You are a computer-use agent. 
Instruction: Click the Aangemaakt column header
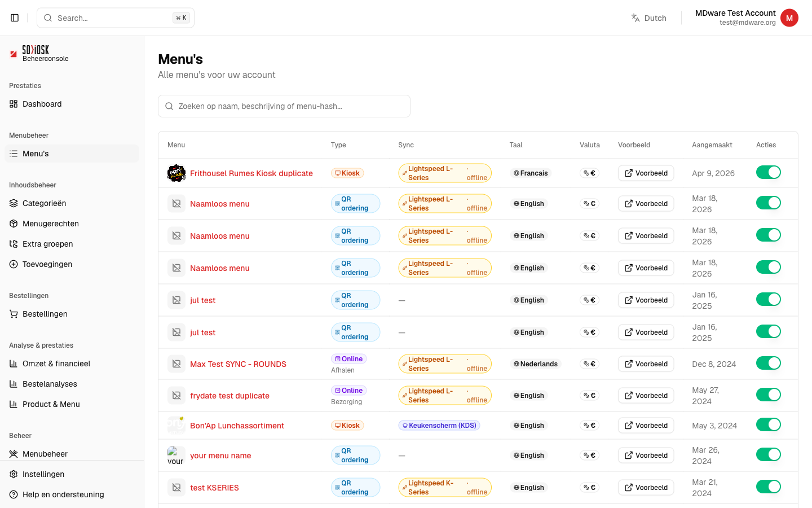712,145
